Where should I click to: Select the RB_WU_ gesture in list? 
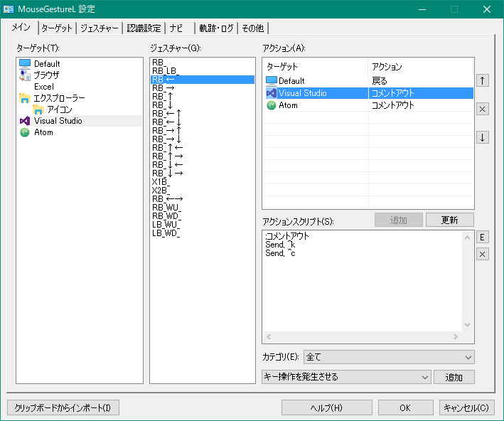167,207
